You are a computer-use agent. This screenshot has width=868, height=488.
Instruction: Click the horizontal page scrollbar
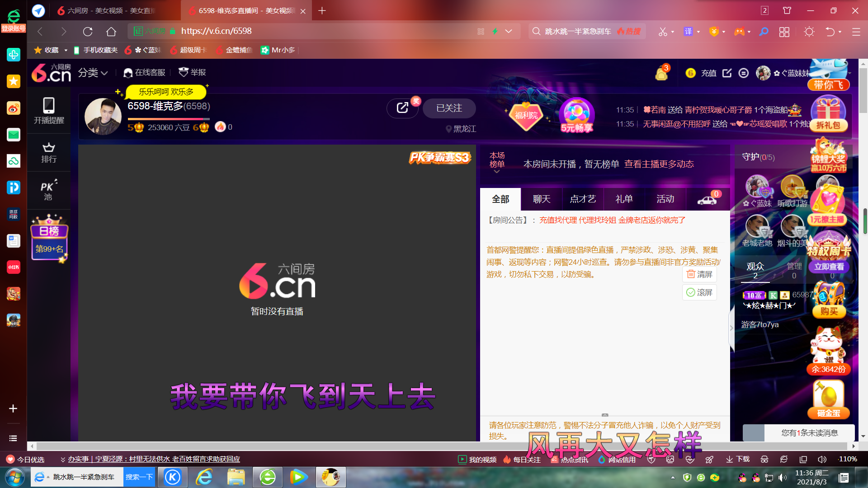pos(442,446)
